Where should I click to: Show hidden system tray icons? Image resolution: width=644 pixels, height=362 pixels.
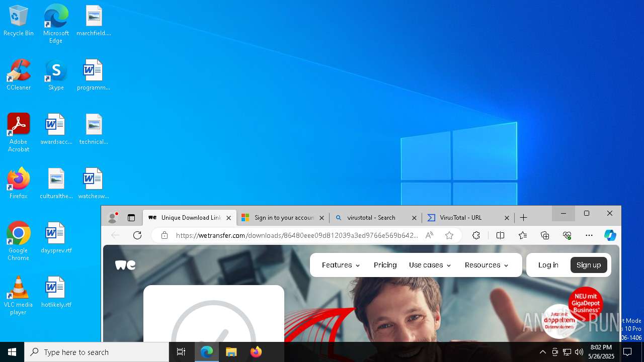click(x=542, y=352)
